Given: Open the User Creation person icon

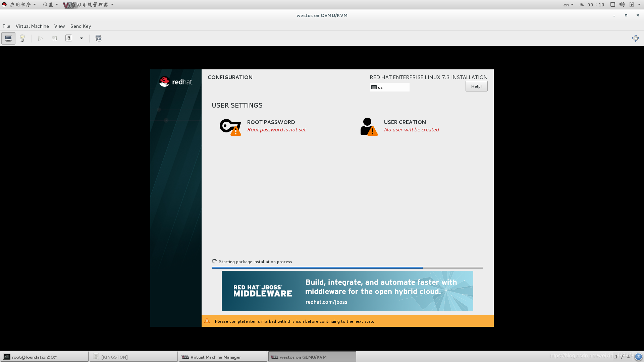Looking at the screenshot, I should [369, 127].
